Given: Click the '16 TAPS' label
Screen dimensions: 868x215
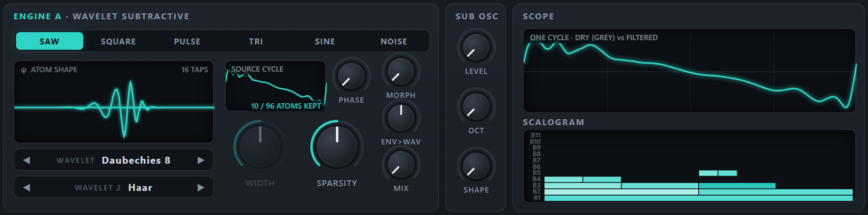Looking at the screenshot, I should [x=194, y=70].
